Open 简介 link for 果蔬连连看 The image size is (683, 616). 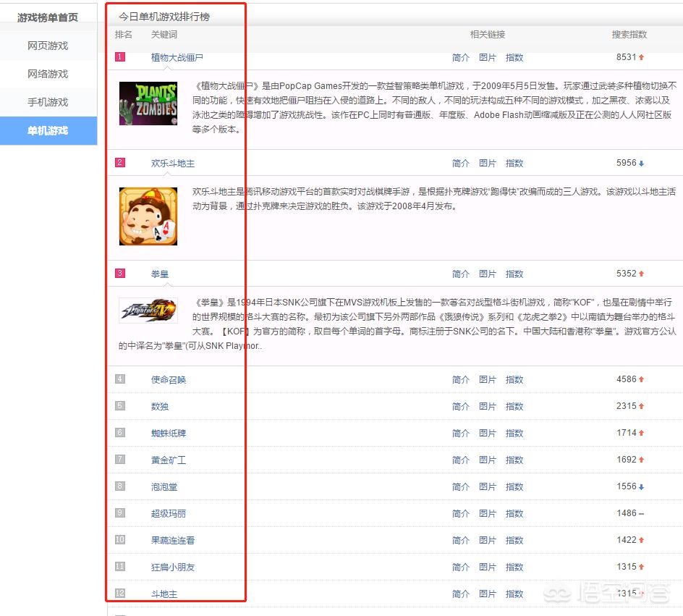(x=460, y=541)
